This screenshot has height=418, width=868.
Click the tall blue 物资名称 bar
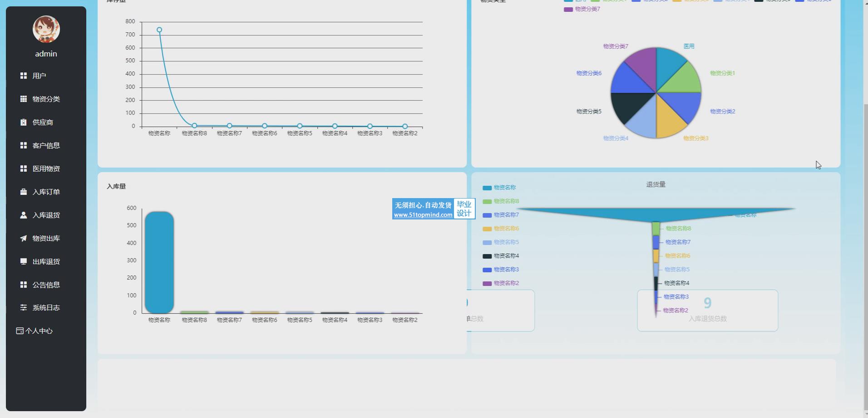pyautogui.click(x=159, y=262)
